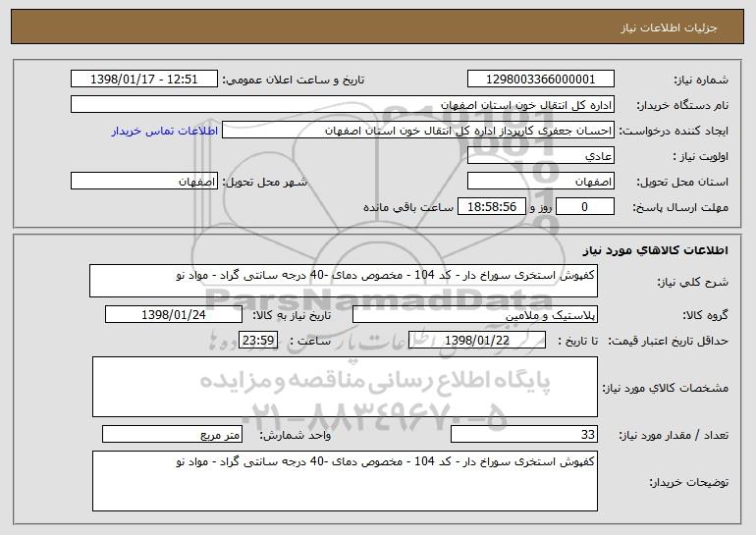Viewport: 756px width, 535px height.
Task: Click the unit of measure field متر مربع
Action: pos(172,434)
